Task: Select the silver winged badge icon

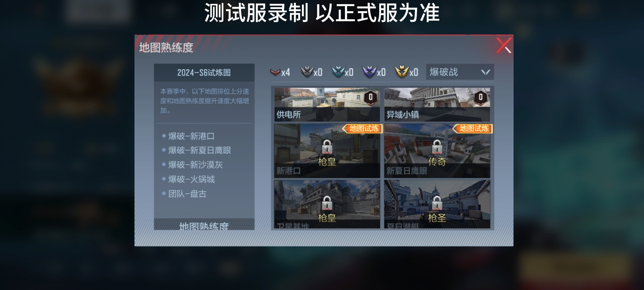Action: pos(307,72)
